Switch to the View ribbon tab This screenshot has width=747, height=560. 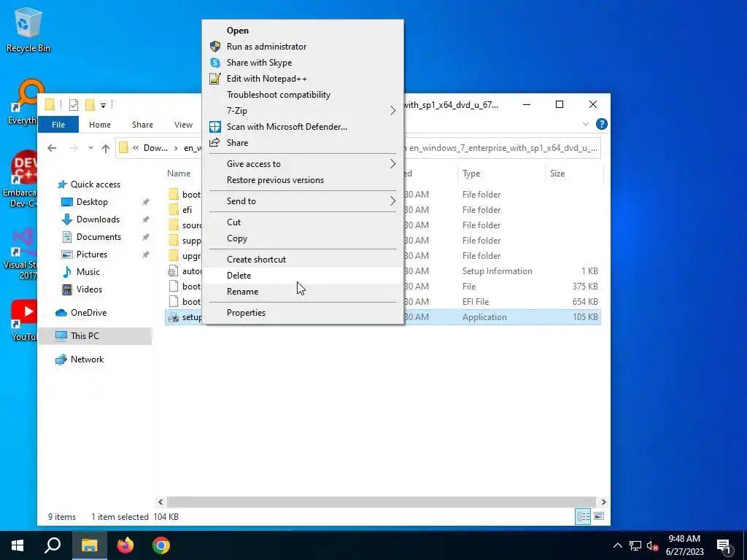pos(183,125)
